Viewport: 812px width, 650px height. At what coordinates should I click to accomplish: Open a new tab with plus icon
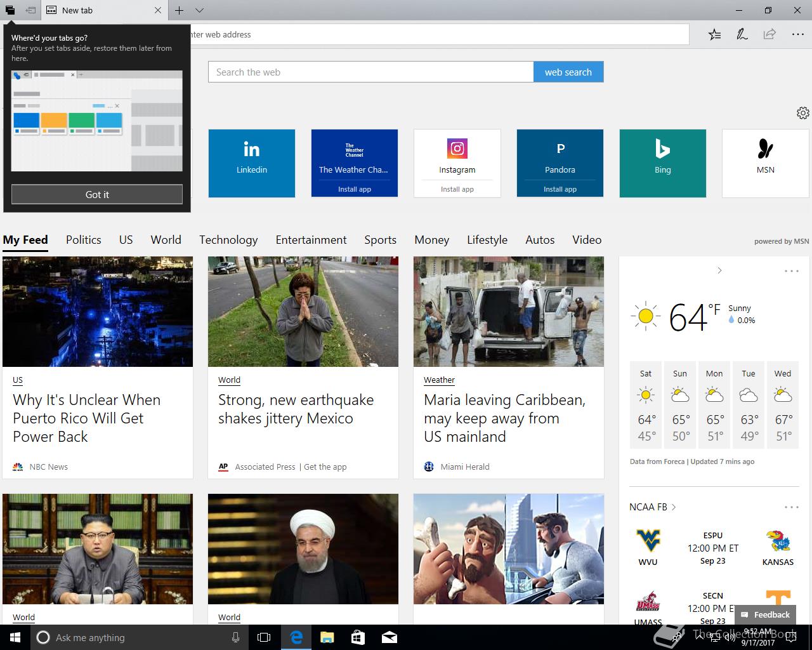coord(180,10)
